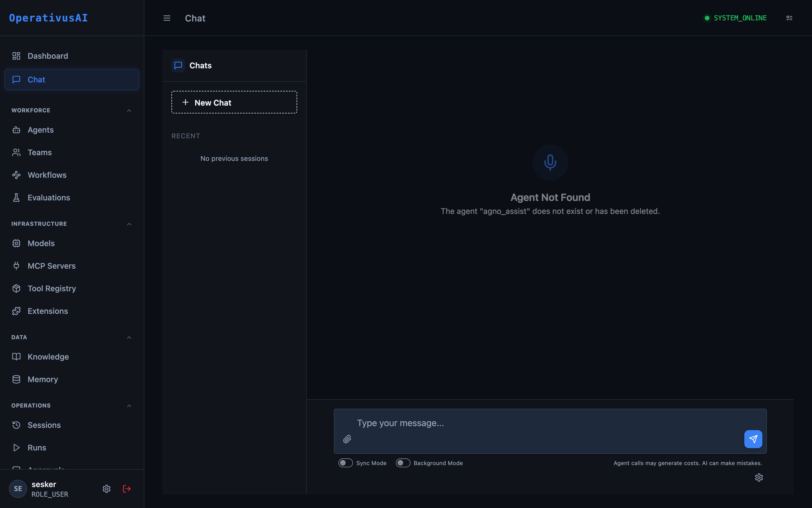Send message with paper plane button

pyautogui.click(x=753, y=439)
